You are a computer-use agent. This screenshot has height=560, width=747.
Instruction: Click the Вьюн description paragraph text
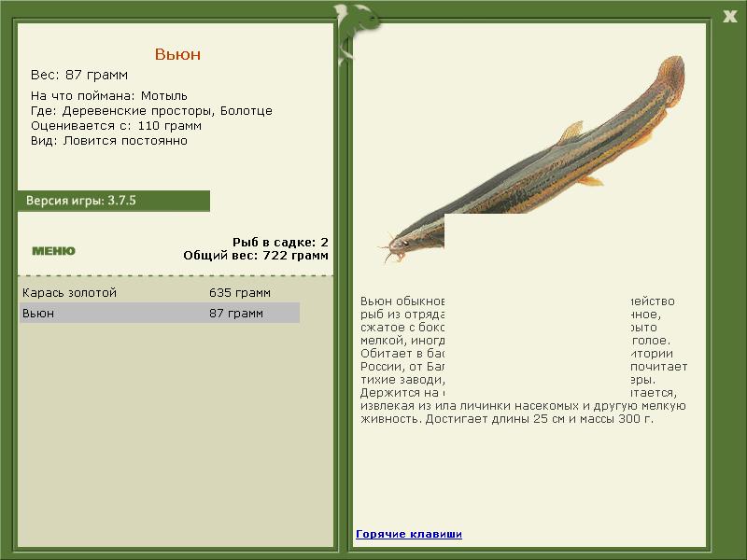click(524, 360)
